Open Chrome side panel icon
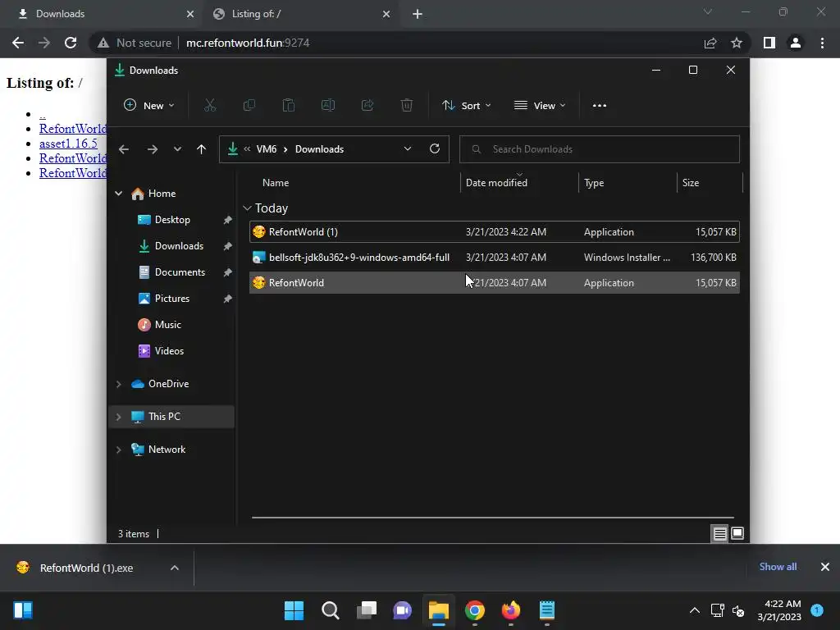Image resolution: width=840 pixels, height=630 pixels. click(769, 43)
